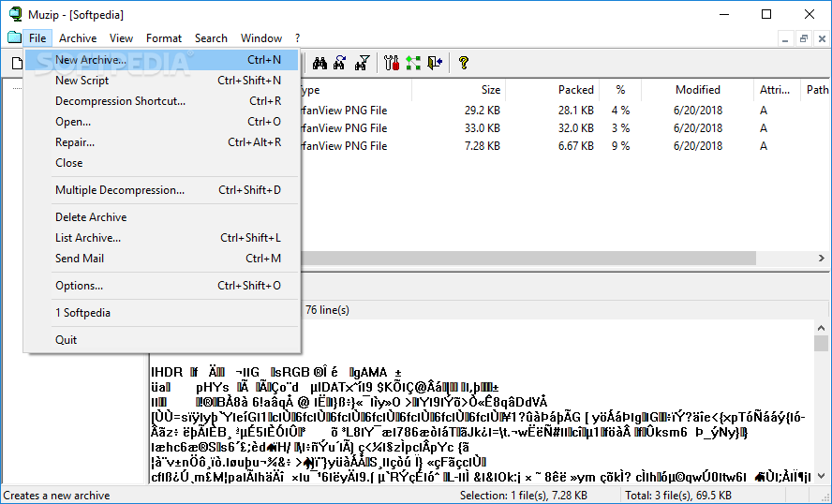Click the green tree nodes toolbar icon
The width and height of the screenshot is (832, 504).
(413, 63)
